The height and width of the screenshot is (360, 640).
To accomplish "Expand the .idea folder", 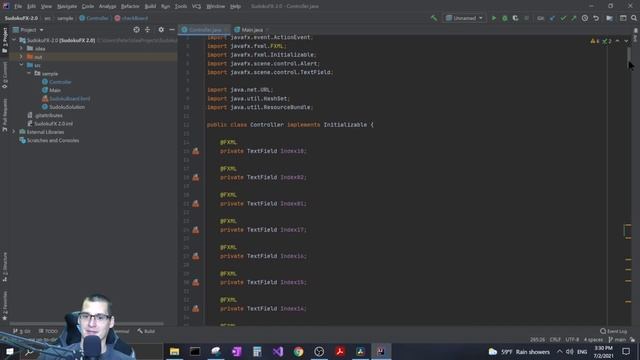I will (x=21, y=48).
